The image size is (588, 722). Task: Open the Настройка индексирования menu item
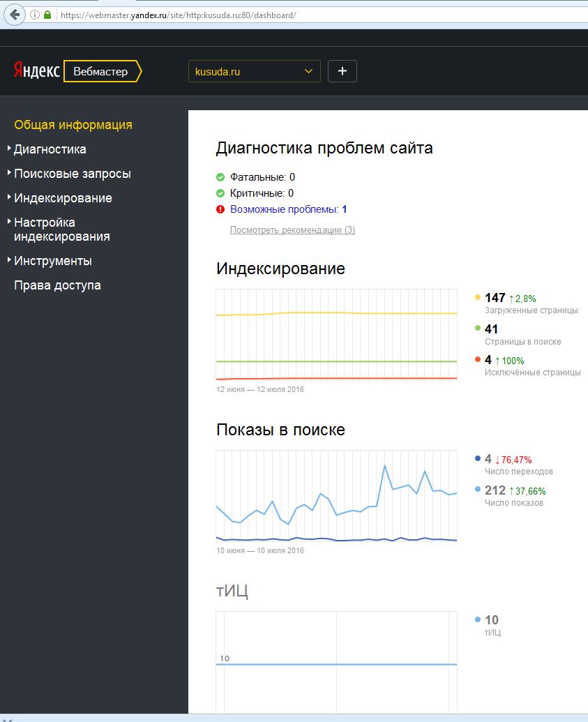click(x=62, y=230)
